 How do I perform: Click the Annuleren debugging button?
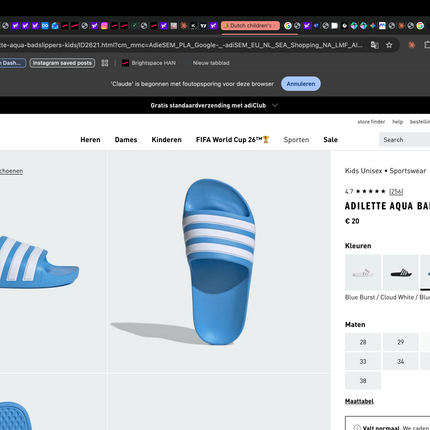pos(301,84)
